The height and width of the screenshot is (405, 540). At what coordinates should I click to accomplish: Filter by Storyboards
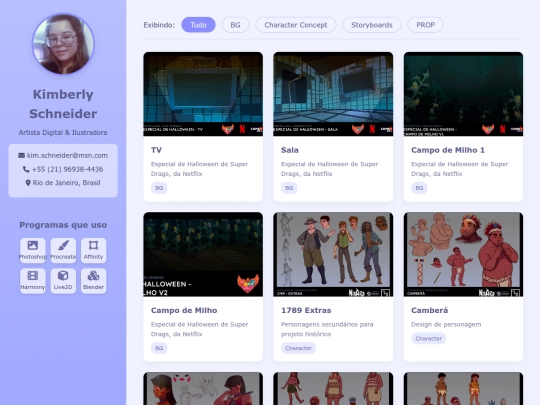pyautogui.click(x=372, y=25)
